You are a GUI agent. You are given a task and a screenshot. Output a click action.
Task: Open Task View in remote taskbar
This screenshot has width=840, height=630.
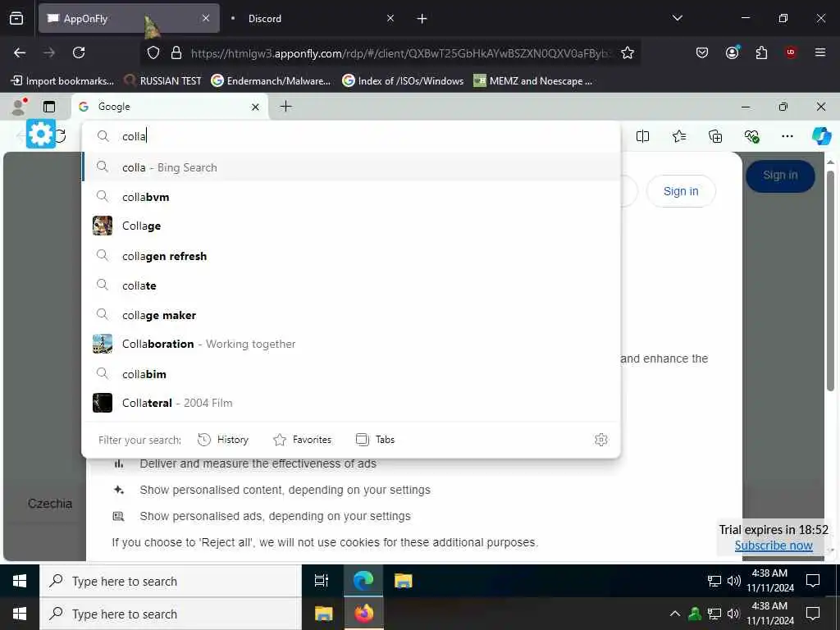[x=322, y=581]
